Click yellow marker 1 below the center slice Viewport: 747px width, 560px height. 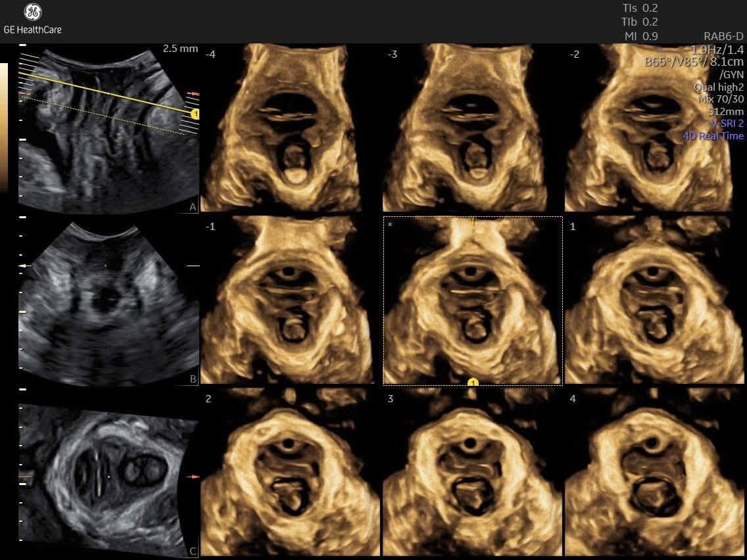pyautogui.click(x=473, y=382)
